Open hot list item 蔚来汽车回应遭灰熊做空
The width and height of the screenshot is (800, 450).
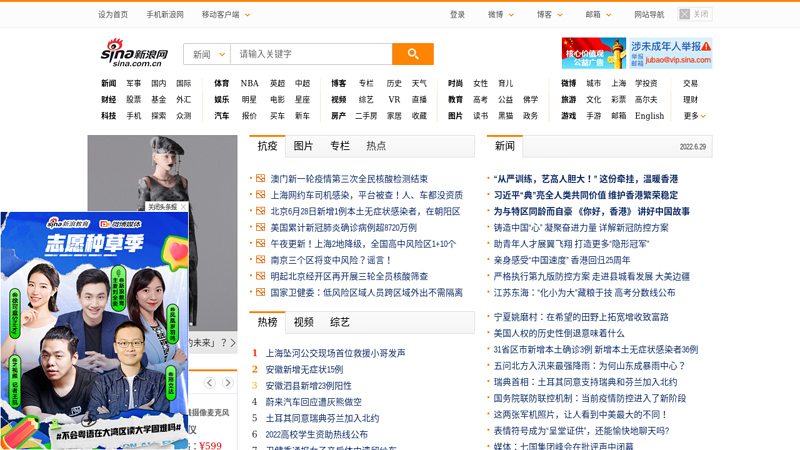point(313,402)
